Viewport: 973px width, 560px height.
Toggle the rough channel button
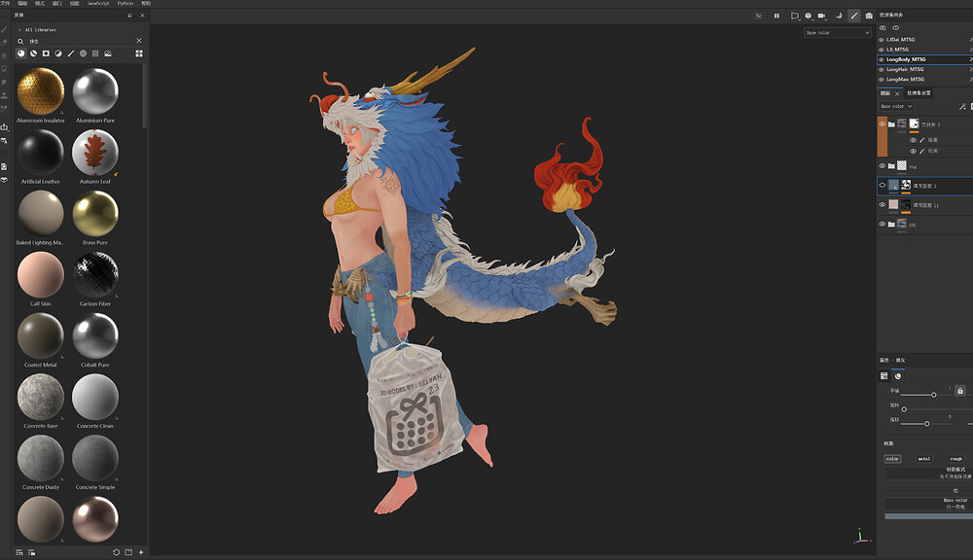pyautogui.click(x=955, y=459)
